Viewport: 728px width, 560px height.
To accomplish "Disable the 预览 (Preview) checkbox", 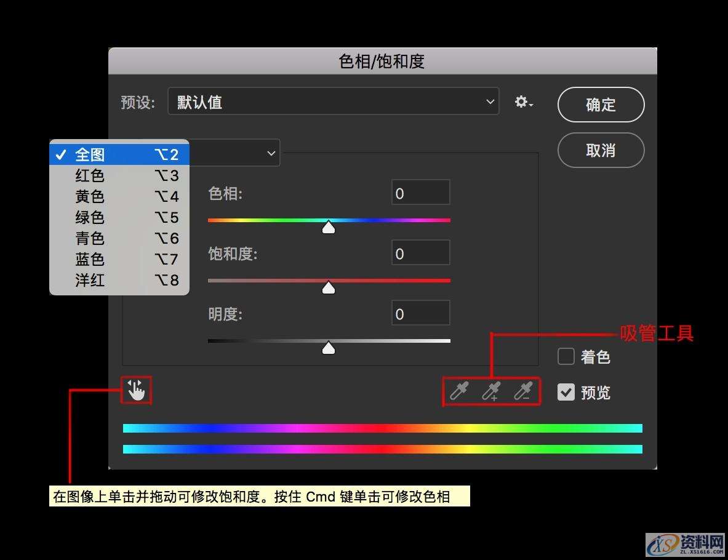I will tap(565, 392).
